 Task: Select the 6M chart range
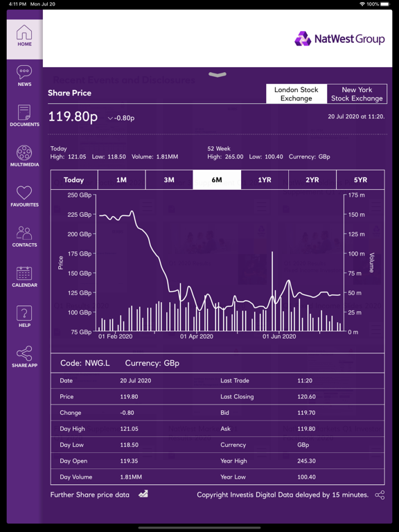217,180
